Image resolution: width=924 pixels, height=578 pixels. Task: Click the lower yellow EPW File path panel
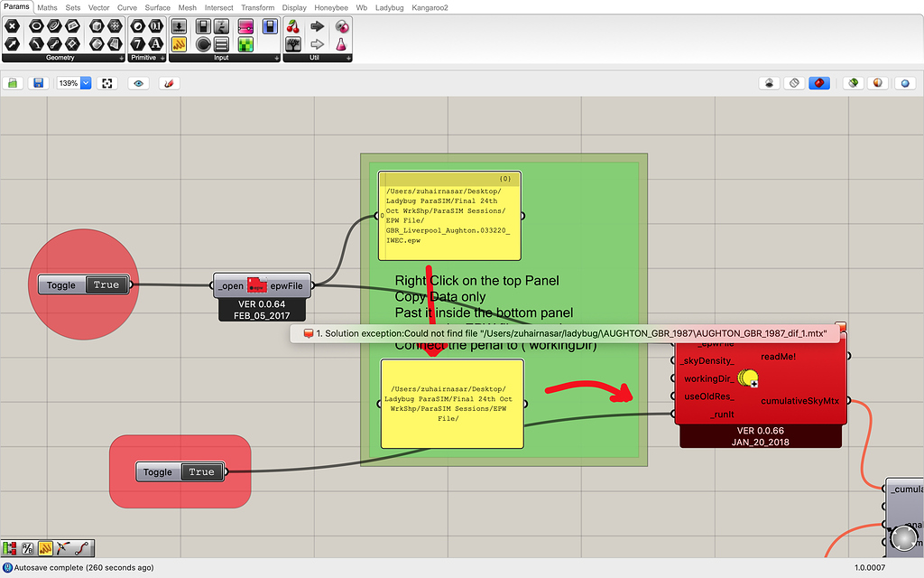(452, 404)
